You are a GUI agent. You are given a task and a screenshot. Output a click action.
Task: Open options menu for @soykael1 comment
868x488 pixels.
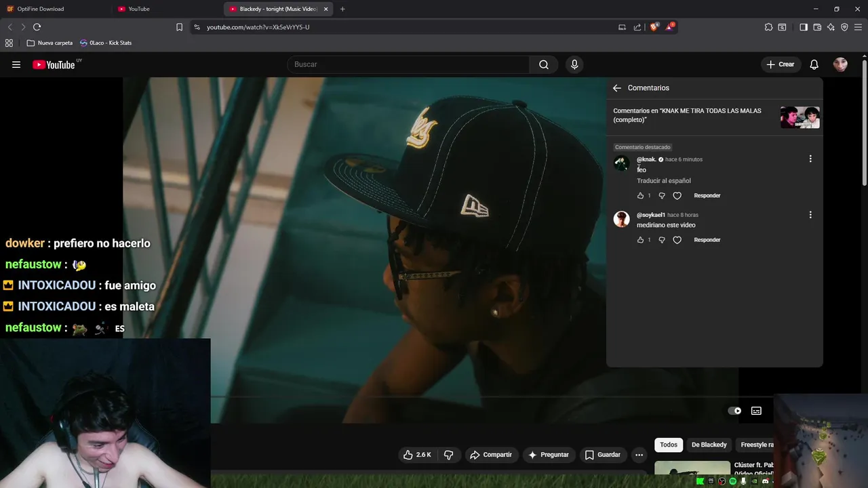point(810,215)
